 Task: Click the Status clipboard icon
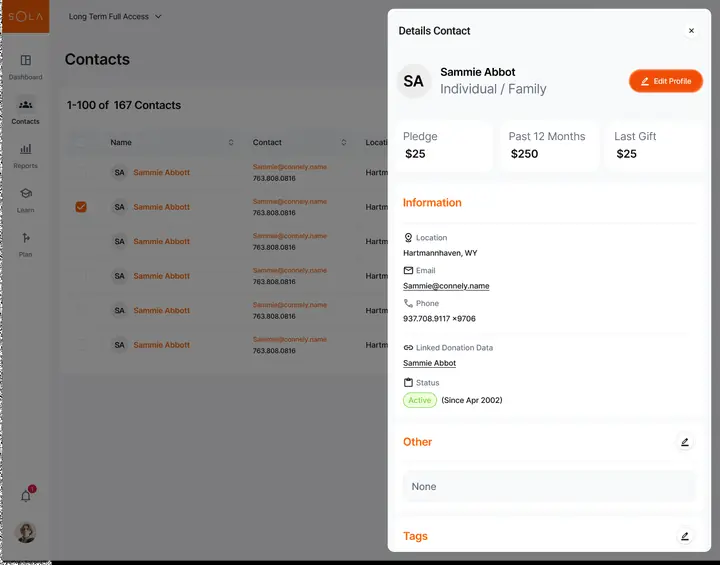[408, 382]
